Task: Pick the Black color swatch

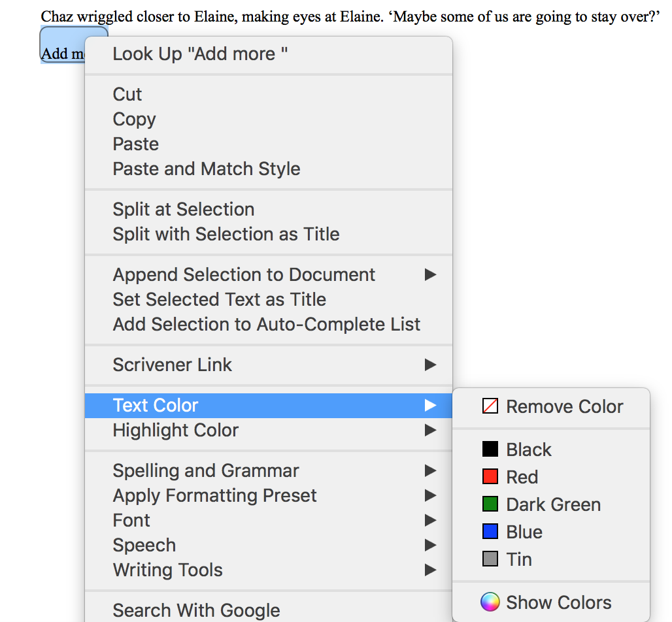Action: point(490,450)
